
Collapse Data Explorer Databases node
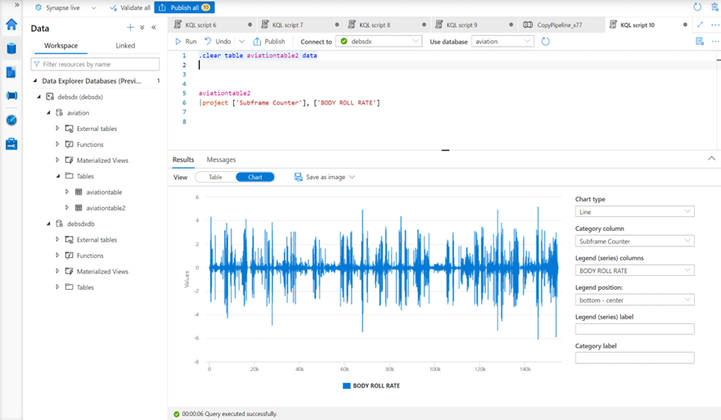tap(35, 81)
